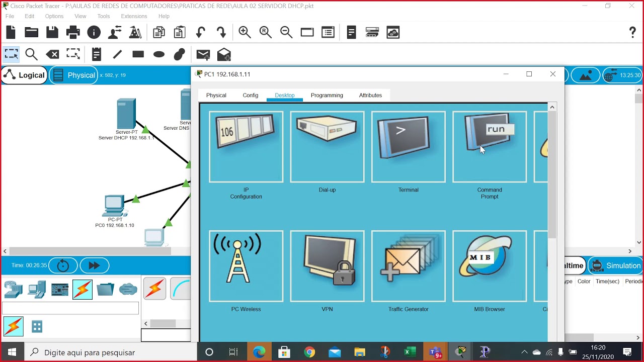Click the Print toolbar icon
Screen dimensions: 644x362
pos(73,33)
